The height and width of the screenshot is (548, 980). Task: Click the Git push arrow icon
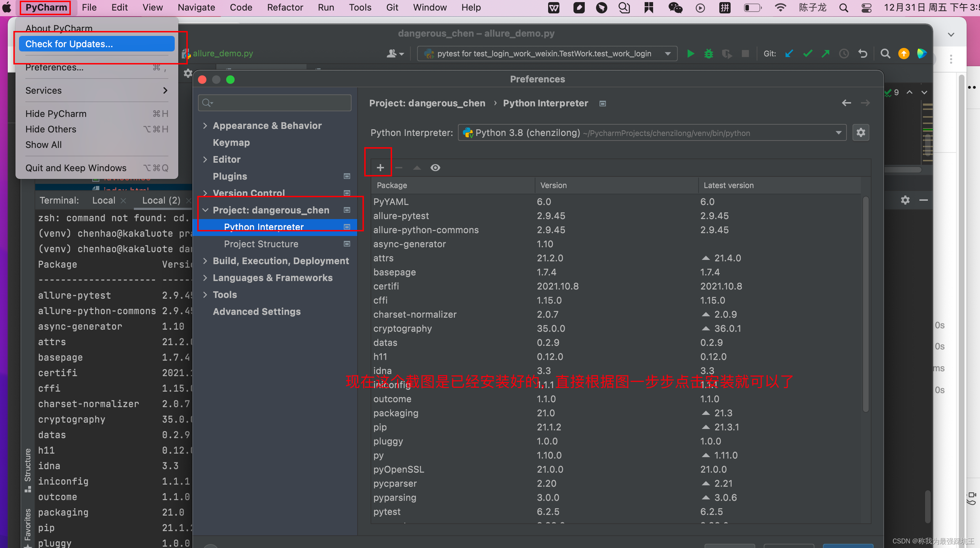pyautogui.click(x=825, y=54)
